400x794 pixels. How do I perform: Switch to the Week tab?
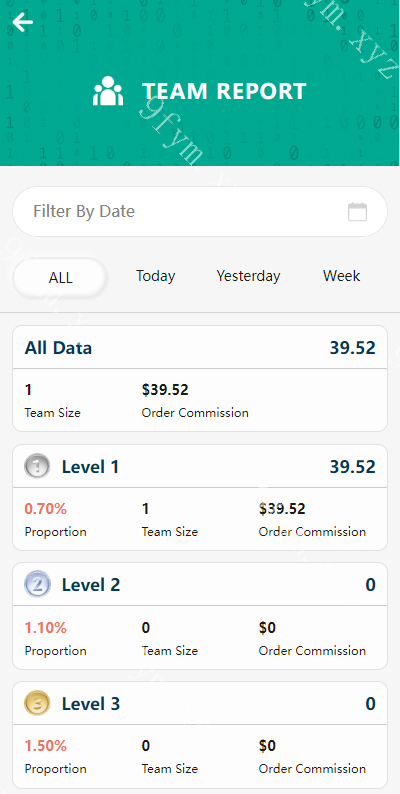[x=342, y=276]
